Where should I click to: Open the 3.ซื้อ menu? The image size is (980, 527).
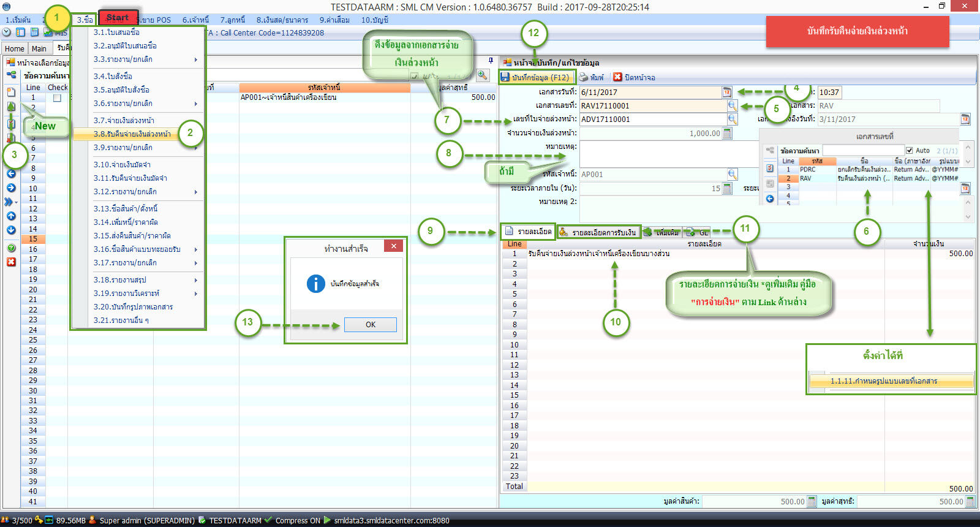click(85, 20)
